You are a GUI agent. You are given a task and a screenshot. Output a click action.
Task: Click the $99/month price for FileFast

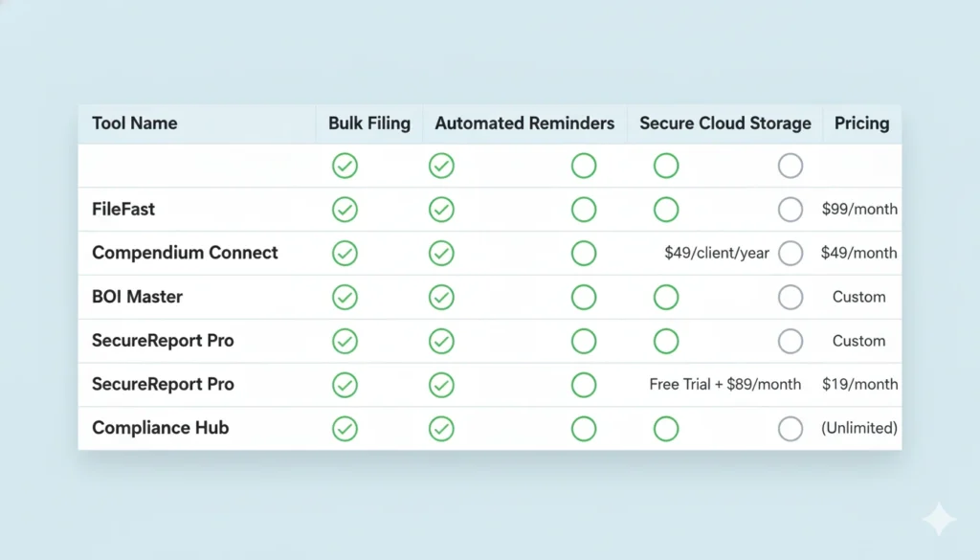tap(859, 209)
